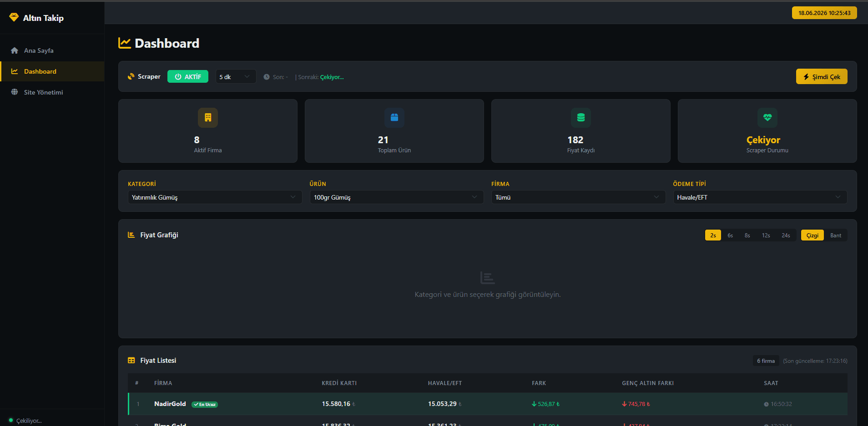The width and height of the screenshot is (868, 426).
Task: Switch chart type to Bant
Action: click(x=836, y=236)
